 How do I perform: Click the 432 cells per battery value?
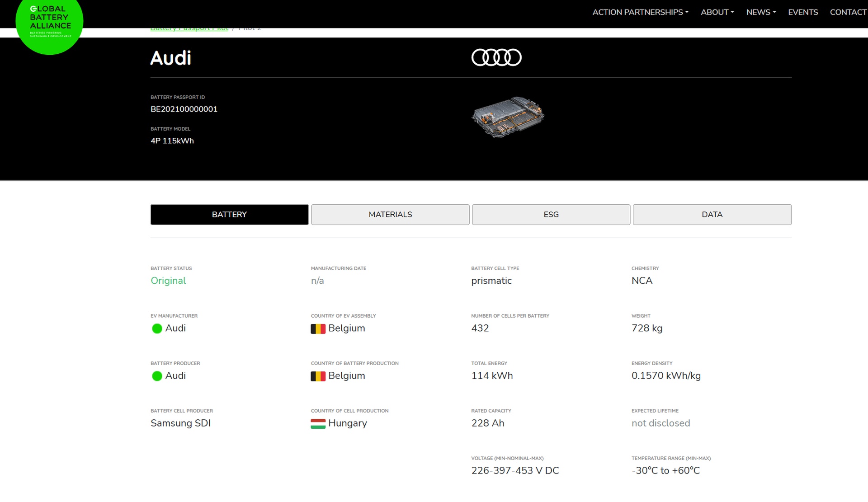tap(480, 328)
